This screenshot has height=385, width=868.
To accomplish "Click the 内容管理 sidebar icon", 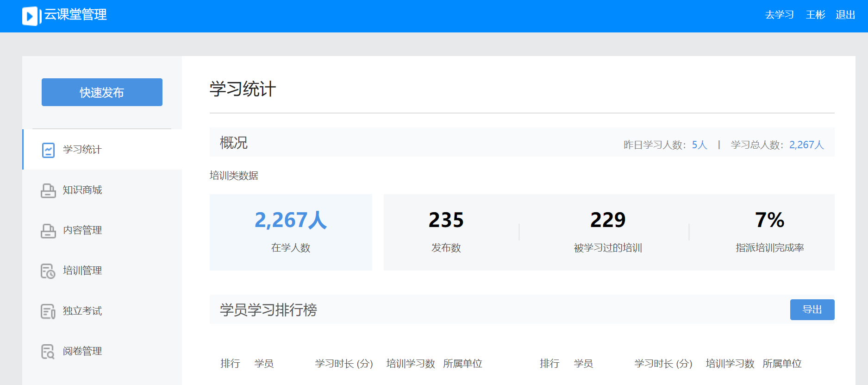I will (48, 231).
